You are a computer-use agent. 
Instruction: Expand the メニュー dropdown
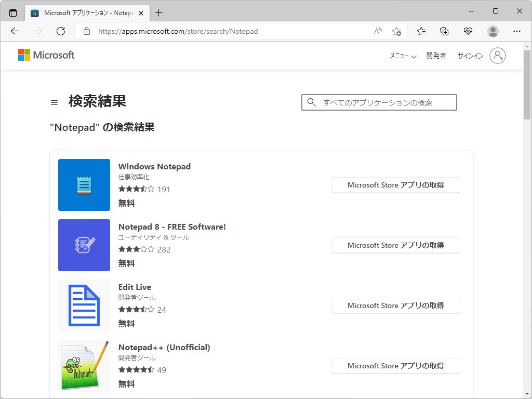pos(403,56)
